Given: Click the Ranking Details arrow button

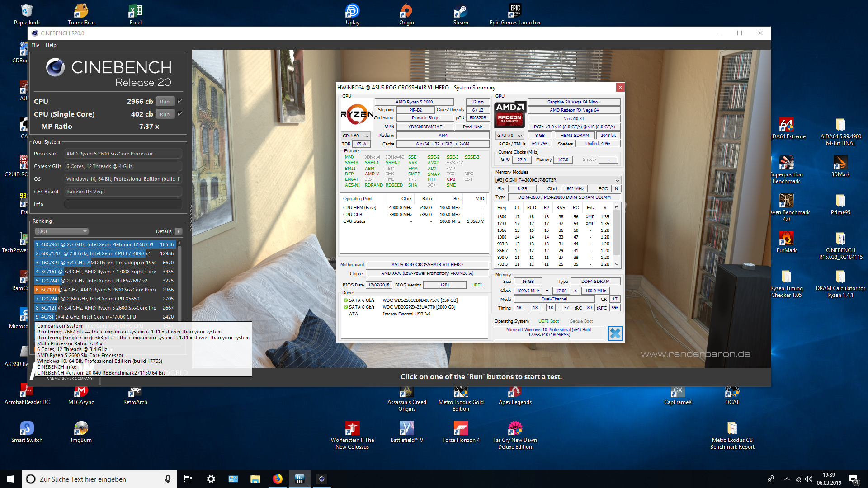Looking at the screenshot, I should [179, 231].
